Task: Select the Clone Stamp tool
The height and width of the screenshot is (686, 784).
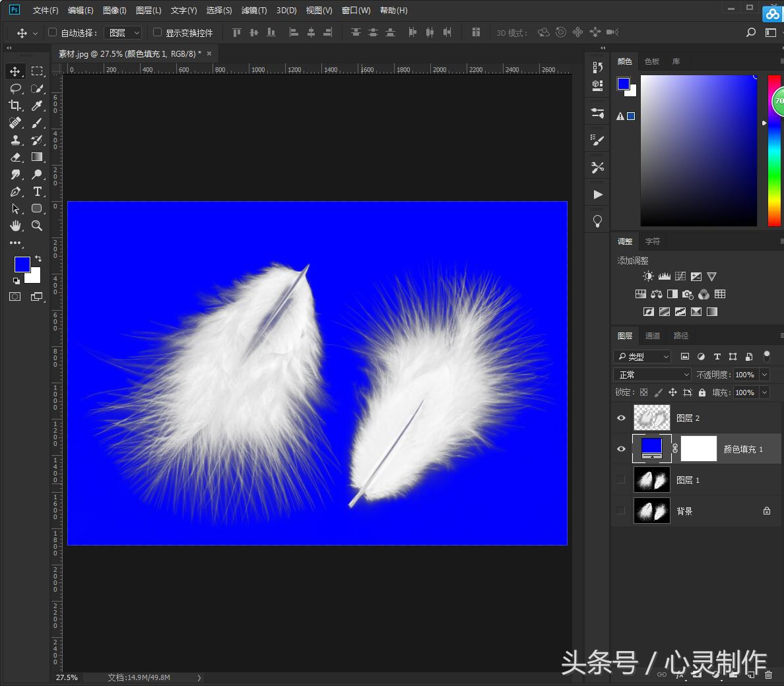Action: tap(15, 140)
